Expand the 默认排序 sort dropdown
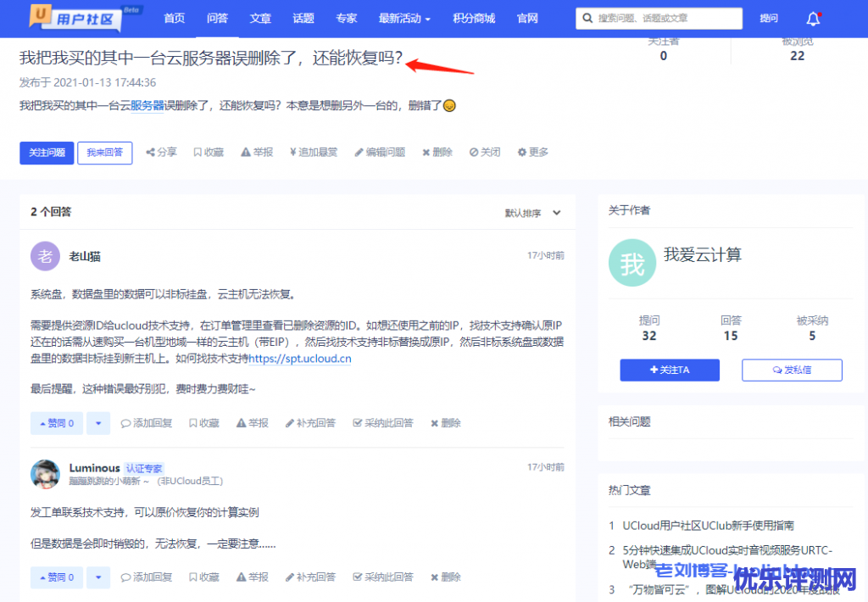The width and height of the screenshot is (868, 602). coord(533,214)
